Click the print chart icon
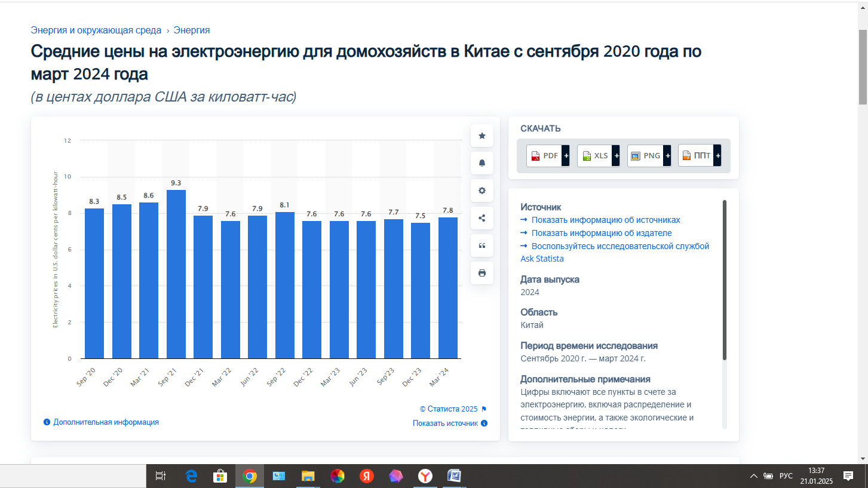This screenshot has height=488, width=868. [x=481, y=273]
